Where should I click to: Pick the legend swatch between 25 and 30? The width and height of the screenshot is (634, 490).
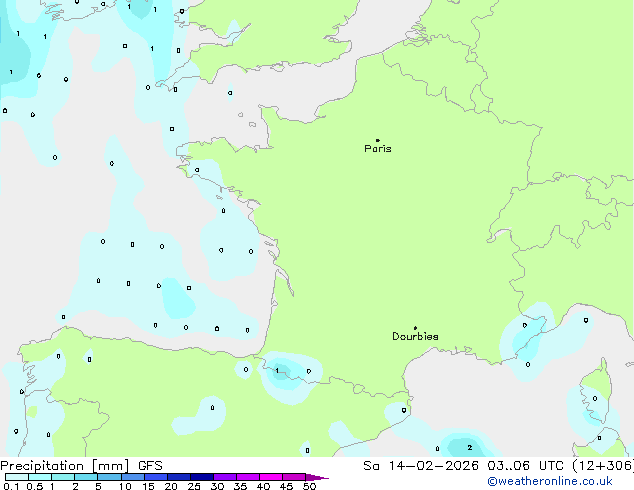202,477
